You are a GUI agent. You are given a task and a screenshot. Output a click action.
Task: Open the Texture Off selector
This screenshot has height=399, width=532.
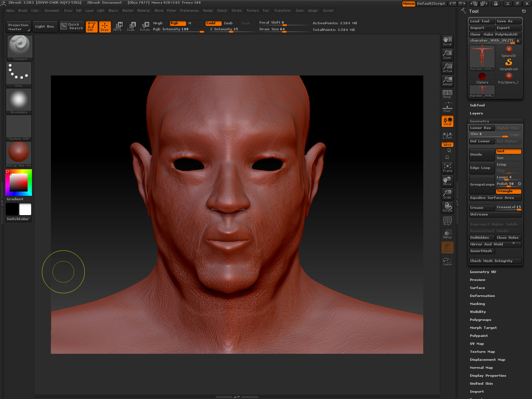click(x=19, y=128)
